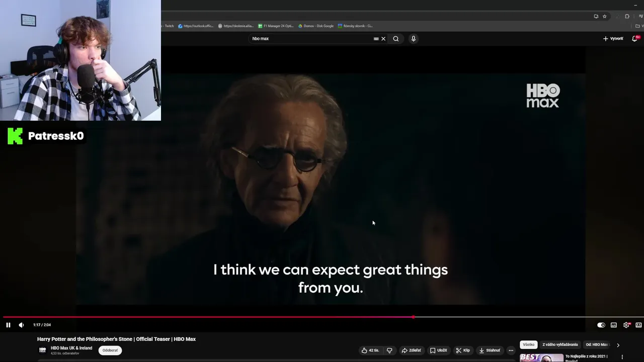The width and height of the screenshot is (644, 362).
Task: Create a clip with the Klip button
Action: pos(463,350)
